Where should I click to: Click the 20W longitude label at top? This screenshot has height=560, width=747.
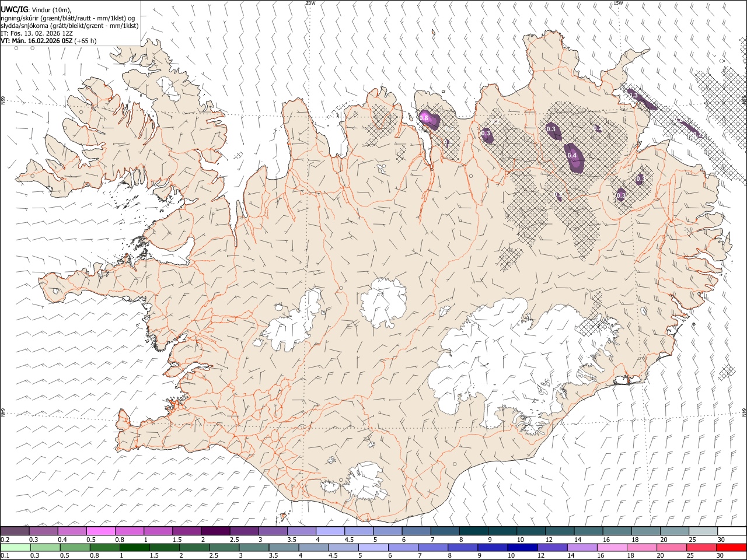[310, 3]
